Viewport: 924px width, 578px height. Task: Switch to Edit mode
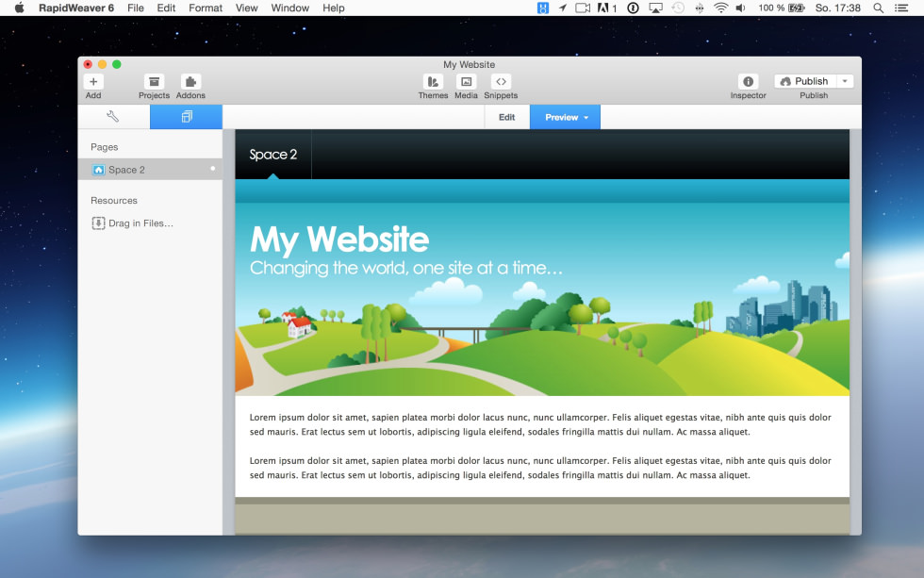[507, 117]
